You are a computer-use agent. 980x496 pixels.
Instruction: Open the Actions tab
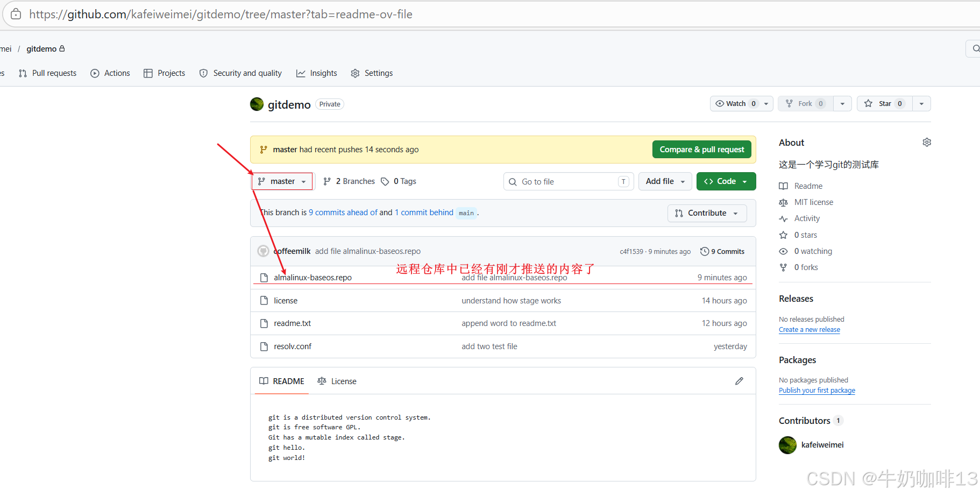tap(110, 73)
